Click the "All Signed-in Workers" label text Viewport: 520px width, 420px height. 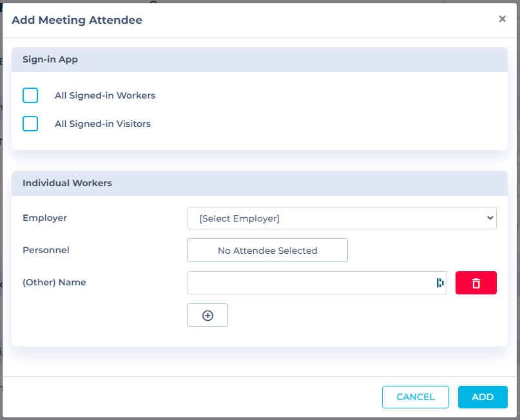coord(105,95)
